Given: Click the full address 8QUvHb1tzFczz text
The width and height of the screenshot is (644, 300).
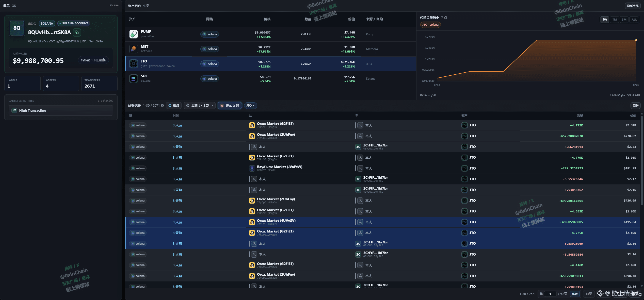Looking at the screenshot, I should (x=66, y=41).
